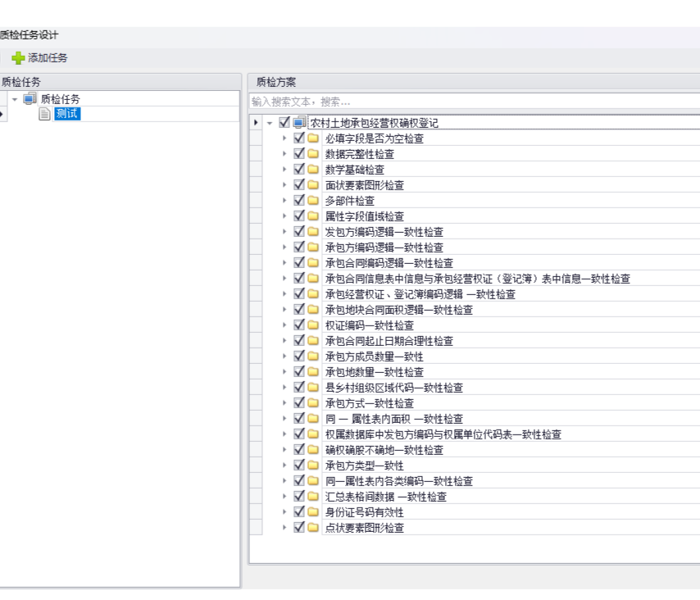The image size is (700, 600).
Task: Select row text 承包方式一致性检查
Action: 369,403
